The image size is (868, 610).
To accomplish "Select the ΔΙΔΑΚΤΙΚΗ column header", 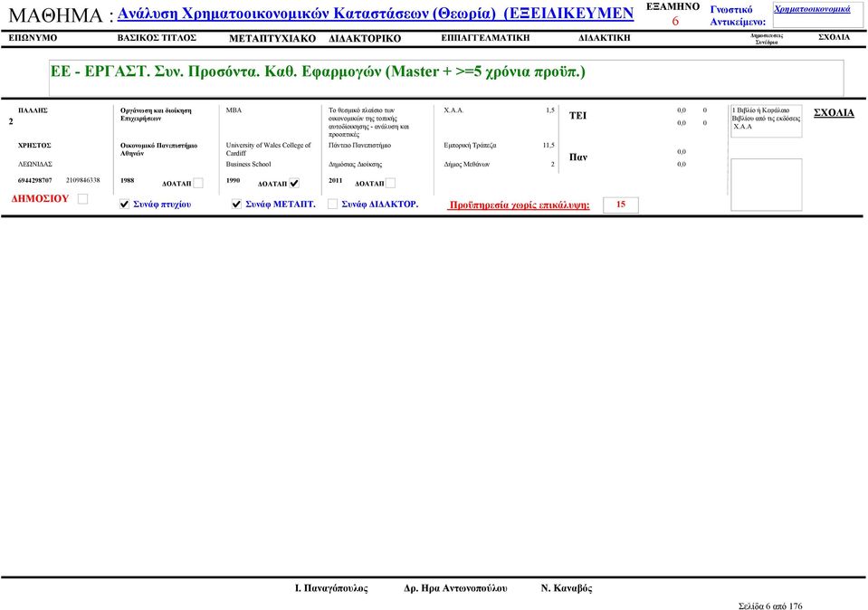I will (x=604, y=38).
